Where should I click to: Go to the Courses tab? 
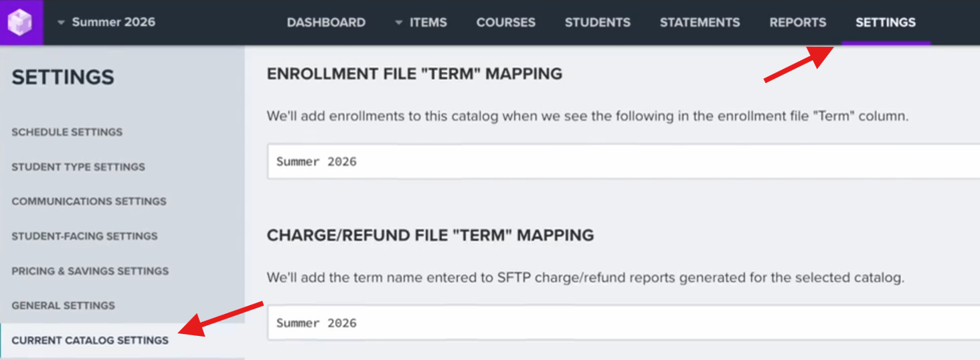(505, 23)
